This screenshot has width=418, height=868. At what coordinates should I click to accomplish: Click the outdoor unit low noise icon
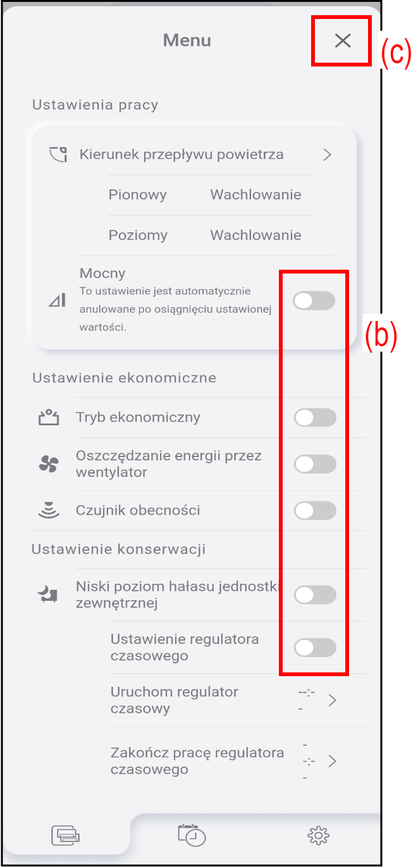pyautogui.click(x=49, y=594)
